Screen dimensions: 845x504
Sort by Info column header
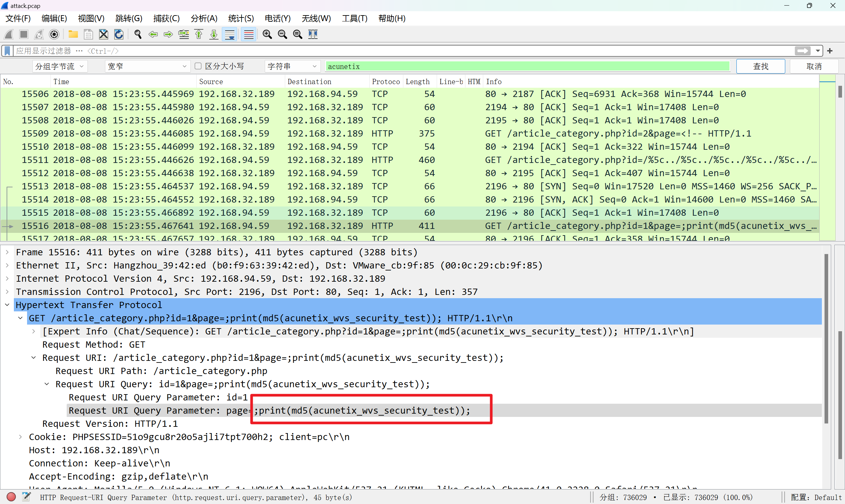652,82
